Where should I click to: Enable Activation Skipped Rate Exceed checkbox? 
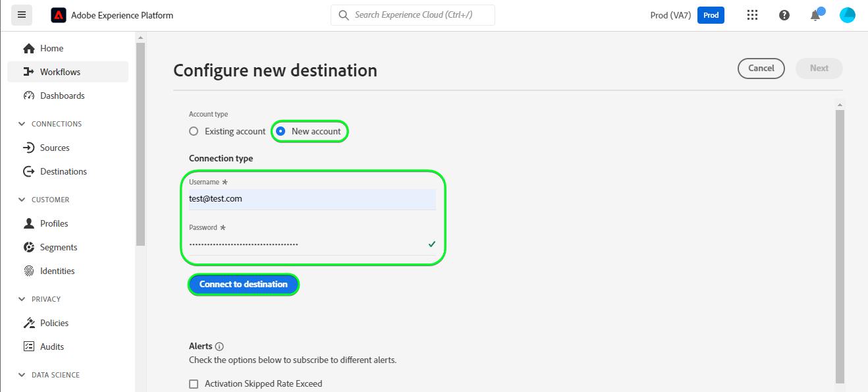point(194,384)
